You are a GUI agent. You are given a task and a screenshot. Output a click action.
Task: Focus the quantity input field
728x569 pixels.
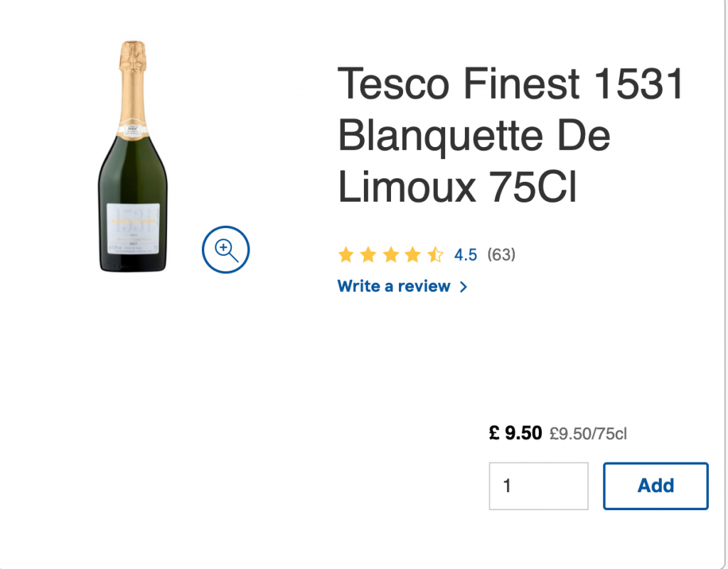(x=538, y=486)
